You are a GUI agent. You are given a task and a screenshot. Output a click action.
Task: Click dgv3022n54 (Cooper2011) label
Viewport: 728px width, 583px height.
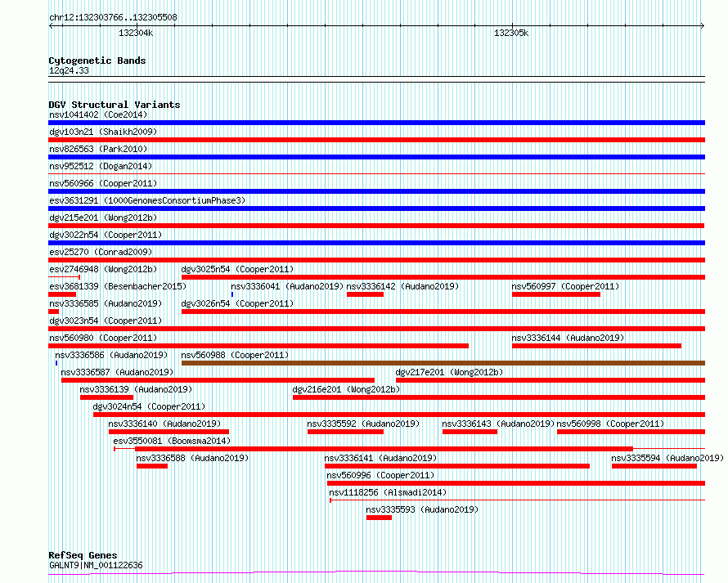(106, 235)
